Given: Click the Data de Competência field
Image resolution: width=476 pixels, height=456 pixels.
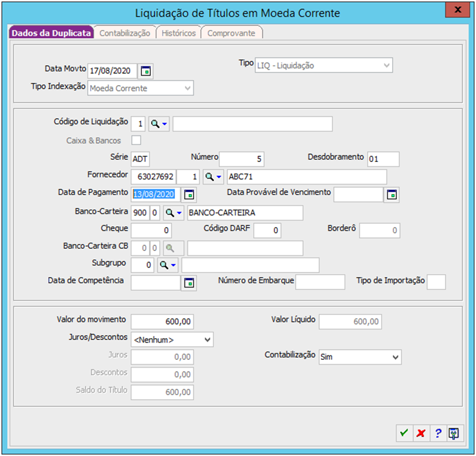Looking at the screenshot, I should [x=156, y=283].
